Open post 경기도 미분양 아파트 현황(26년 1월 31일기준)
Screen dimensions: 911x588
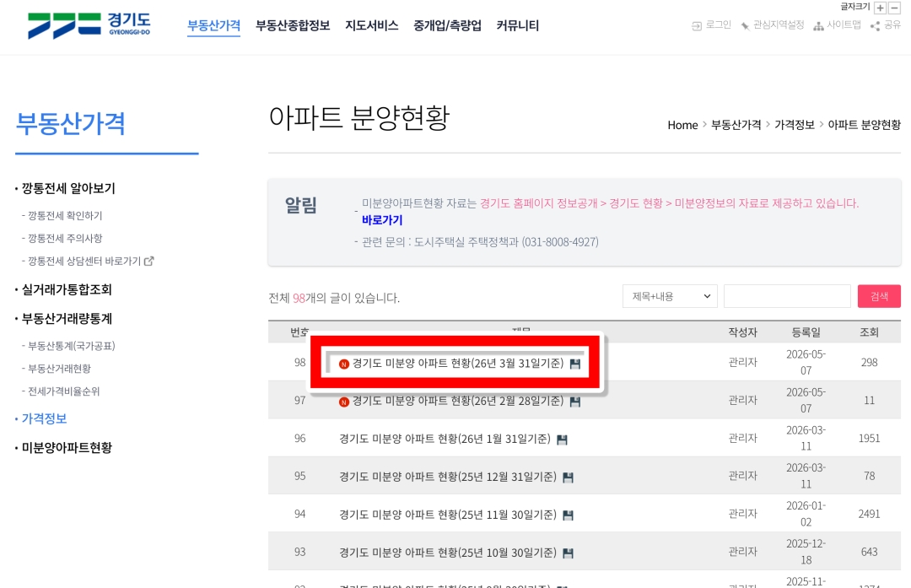coord(445,440)
